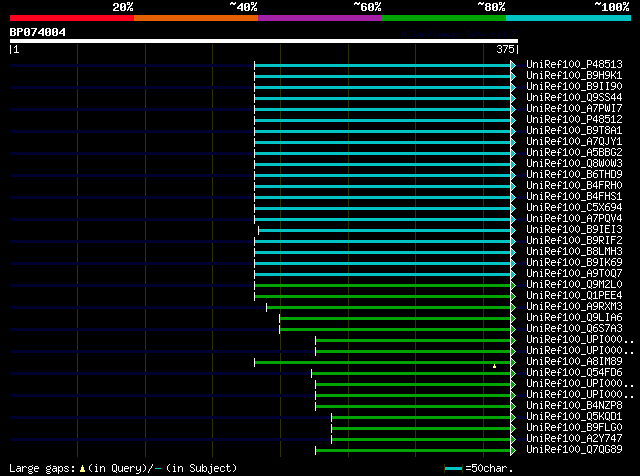Select the UniRef100_Q6S7A3 label
Image resolution: width=640 pixels, height=476 pixels.
tap(574, 329)
